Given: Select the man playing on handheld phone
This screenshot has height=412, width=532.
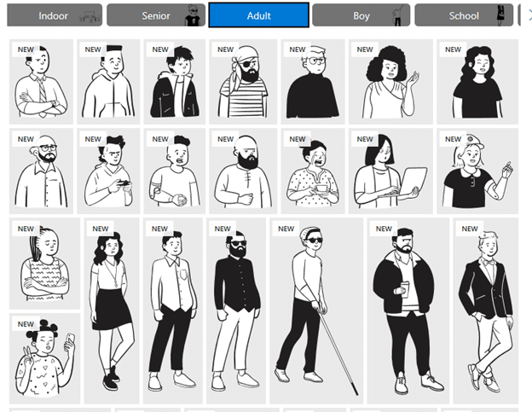Looking at the screenshot, I should coord(108,171).
